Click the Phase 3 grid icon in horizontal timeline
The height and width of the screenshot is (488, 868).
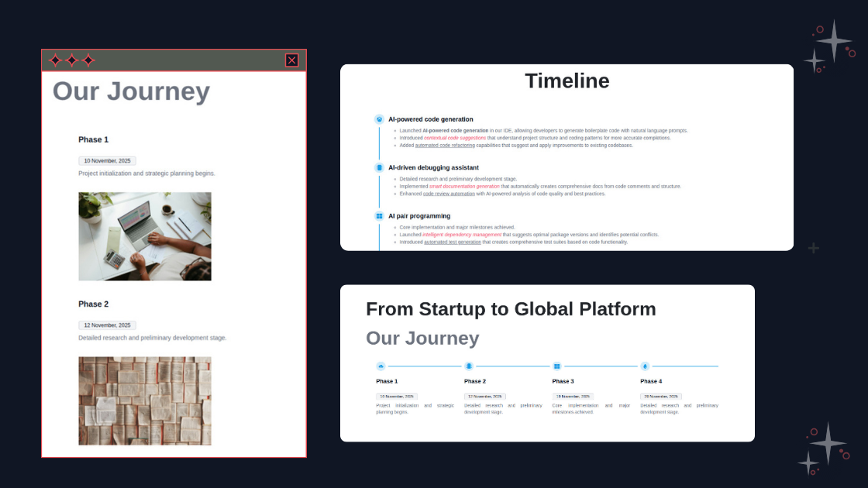click(x=556, y=366)
